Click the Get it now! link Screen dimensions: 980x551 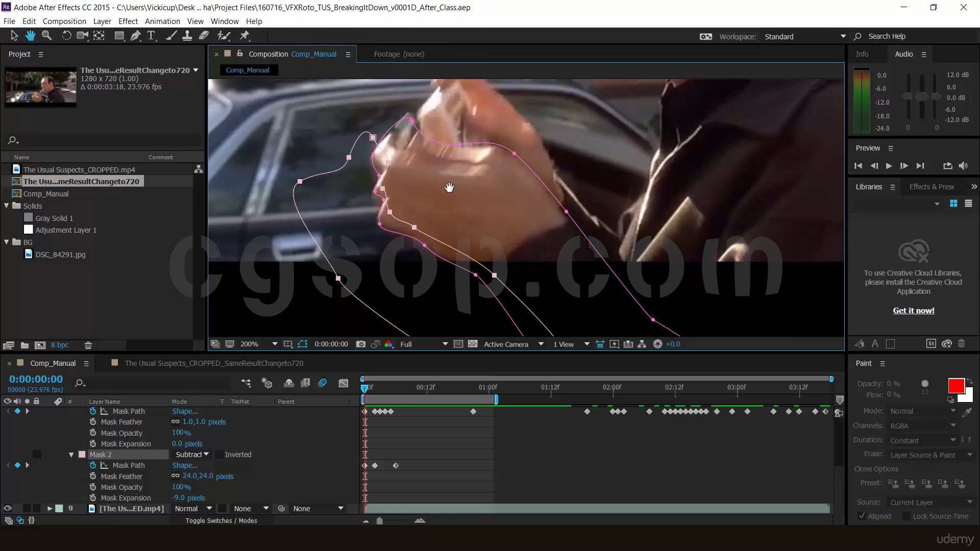(913, 311)
